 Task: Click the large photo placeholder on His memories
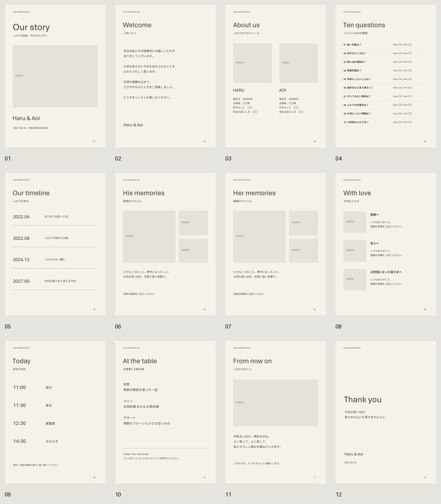pos(149,237)
